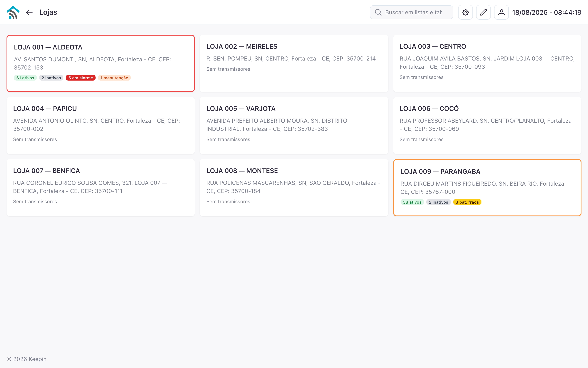
Task: Open settings with the gear icon
Action: point(465,12)
